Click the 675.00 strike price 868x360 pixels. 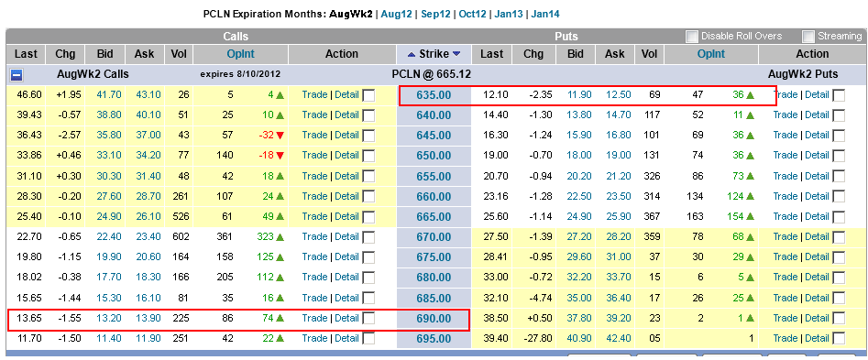click(x=434, y=257)
